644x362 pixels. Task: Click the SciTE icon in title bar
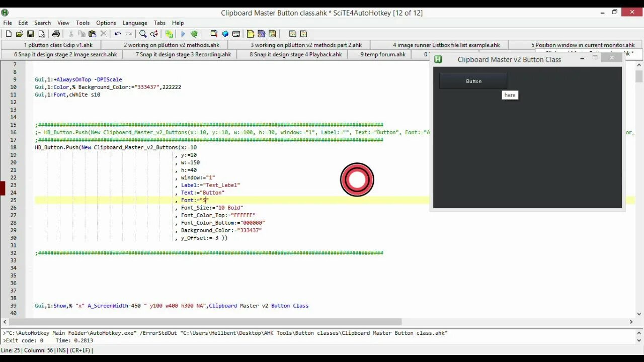click(5, 13)
